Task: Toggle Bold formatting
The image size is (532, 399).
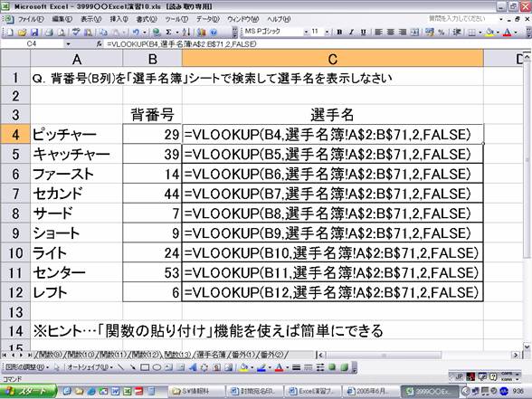Action: tap(339, 33)
